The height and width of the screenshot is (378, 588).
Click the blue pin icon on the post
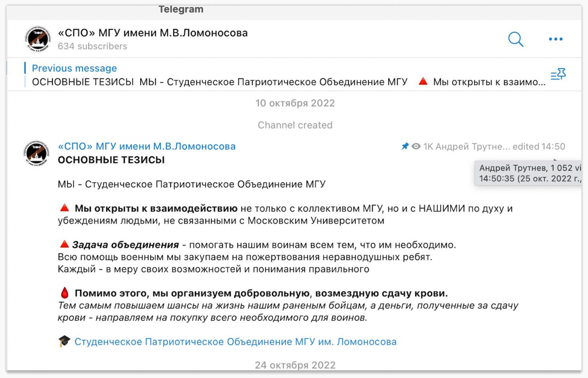(x=405, y=146)
